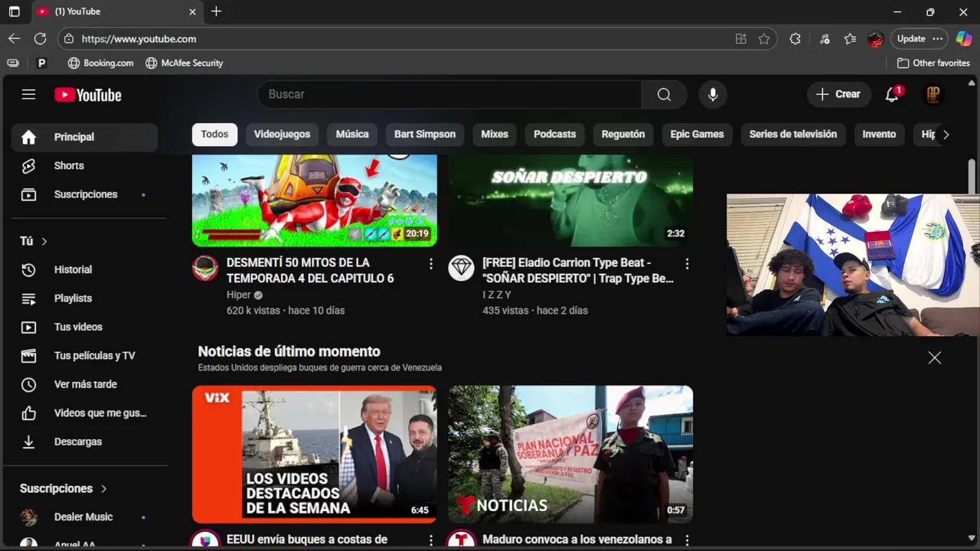Open browser extensions puzzle icon
Image resolution: width=980 pixels, height=551 pixels.
click(x=795, y=38)
